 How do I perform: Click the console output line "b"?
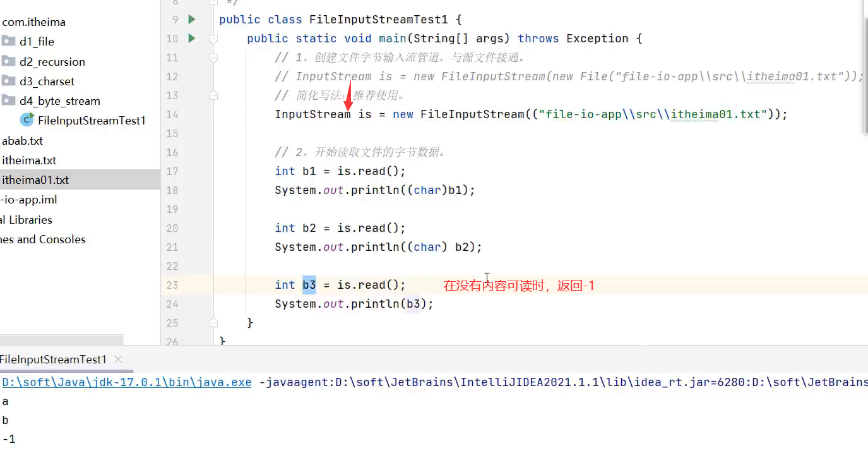(x=6, y=420)
